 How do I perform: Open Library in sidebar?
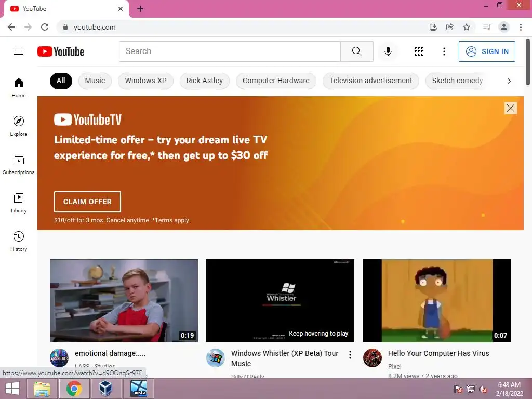(x=19, y=203)
